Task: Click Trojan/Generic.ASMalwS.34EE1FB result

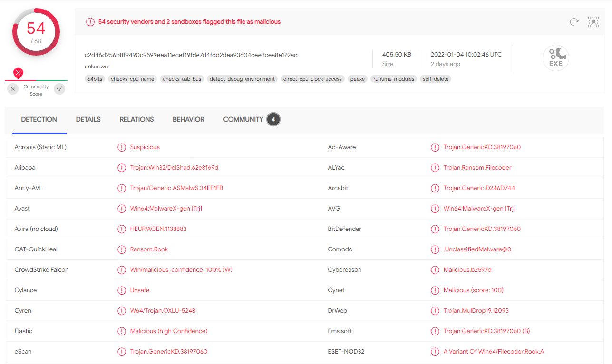Action: tap(176, 188)
